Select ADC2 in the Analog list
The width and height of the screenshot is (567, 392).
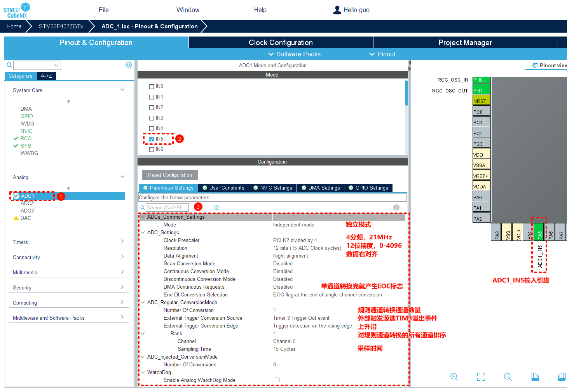click(27, 203)
